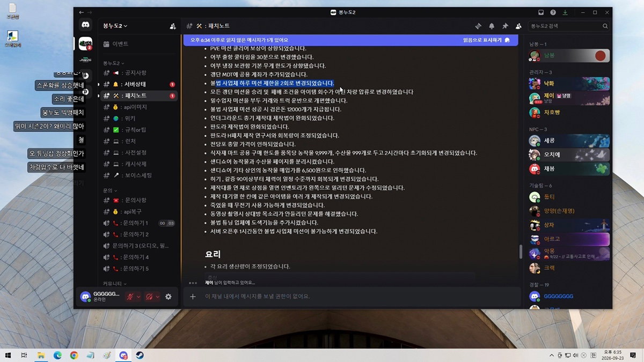Screen dimensions: 644x362
Task: Open member GGGGGGGG in member list
Action: click(569, 296)
